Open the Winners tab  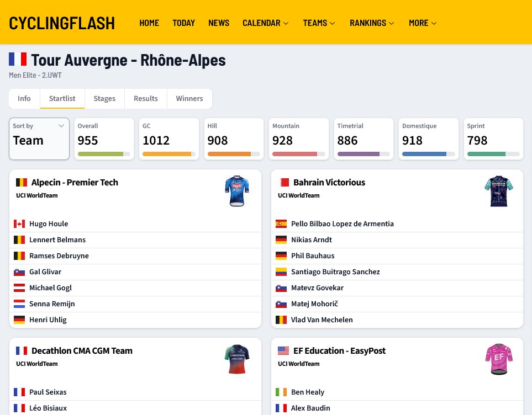[189, 99]
